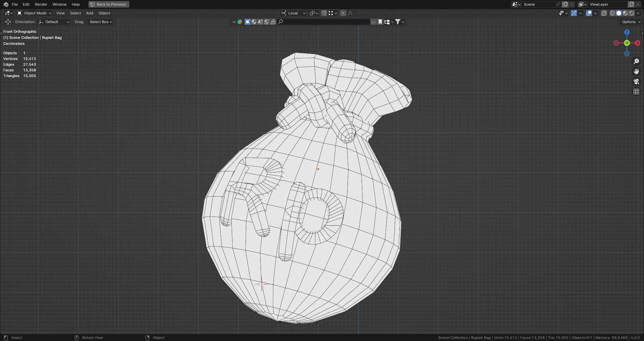The width and height of the screenshot is (644, 341).
Task: Open the Window menu
Action: pos(59,4)
